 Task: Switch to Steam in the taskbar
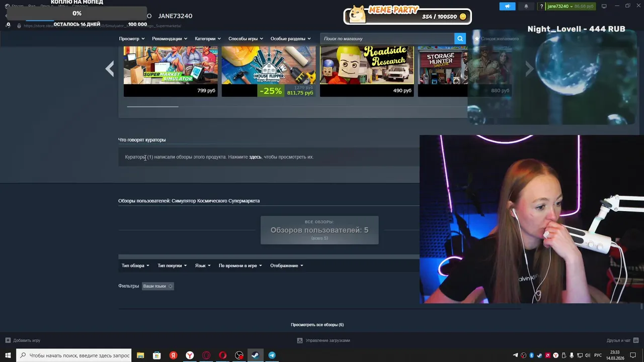tap(255, 355)
